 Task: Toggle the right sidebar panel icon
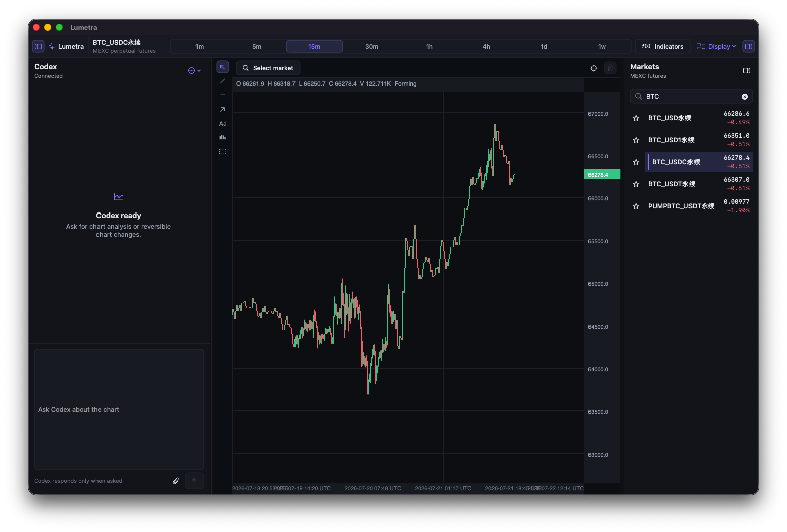tap(749, 46)
